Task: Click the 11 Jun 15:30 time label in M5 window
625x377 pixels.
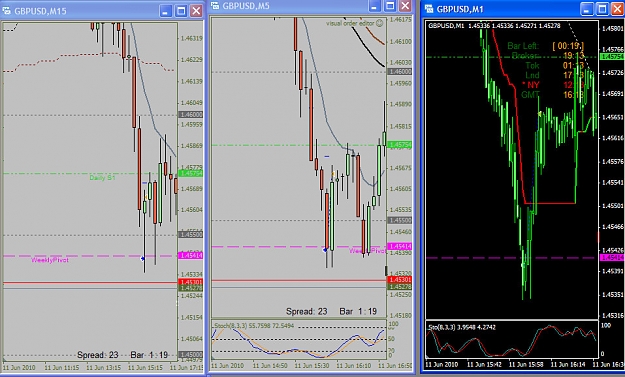Action: pyautogui.click(x=312, y=365)
